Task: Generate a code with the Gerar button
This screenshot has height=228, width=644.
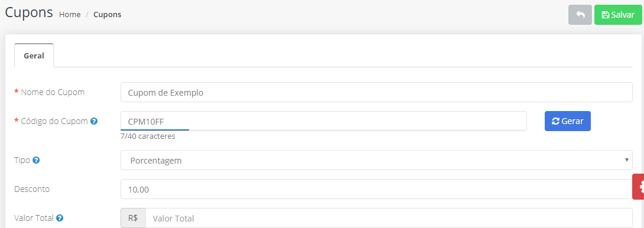Action: click(x=568, y=121)
